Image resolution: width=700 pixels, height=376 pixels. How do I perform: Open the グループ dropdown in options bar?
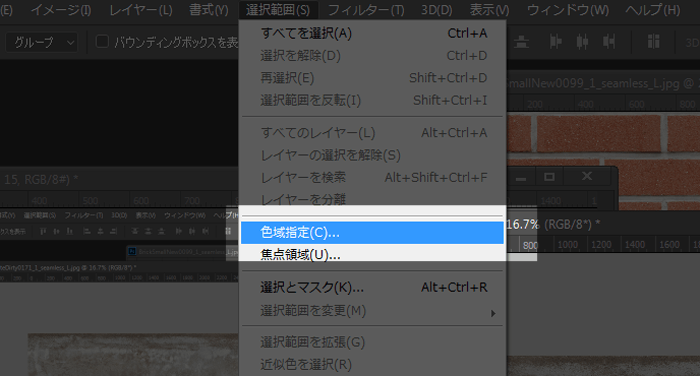(x=42, y=42)
